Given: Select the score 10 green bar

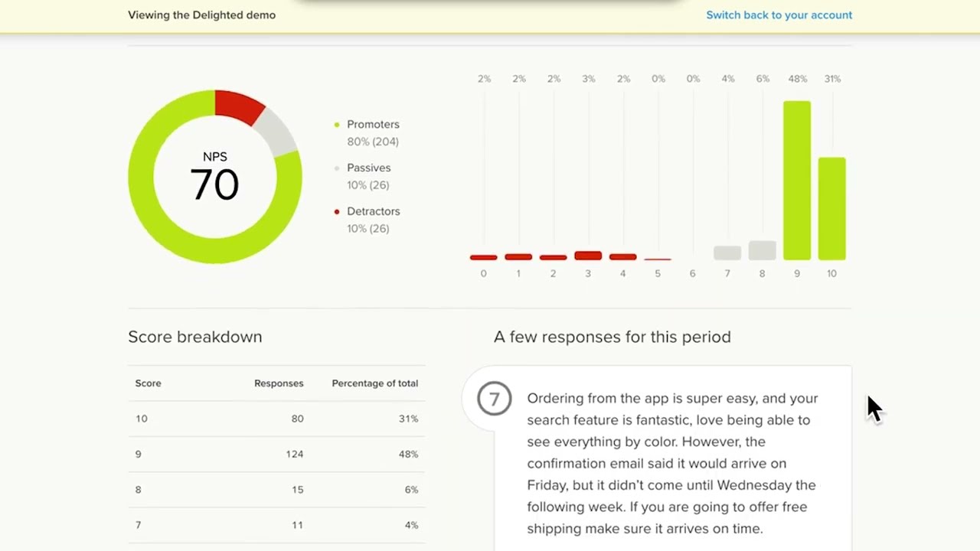Looking at the screenshot, I should [x=831, y=208].
